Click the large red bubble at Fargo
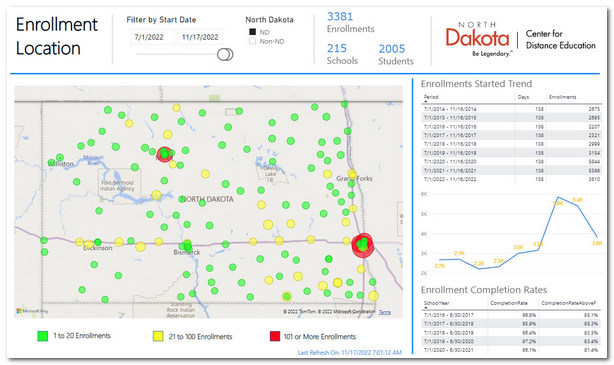Image resolution: width=614 pixels, height=365 pixels. (363, 245)
